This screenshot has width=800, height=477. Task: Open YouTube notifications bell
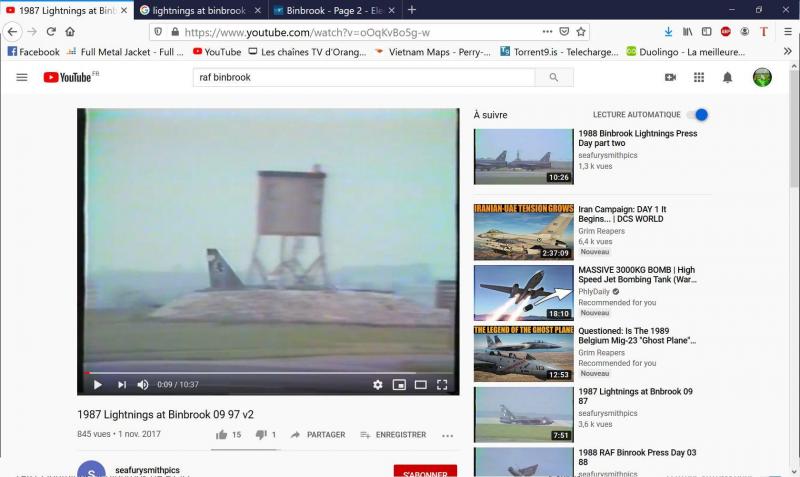[727, 77]
